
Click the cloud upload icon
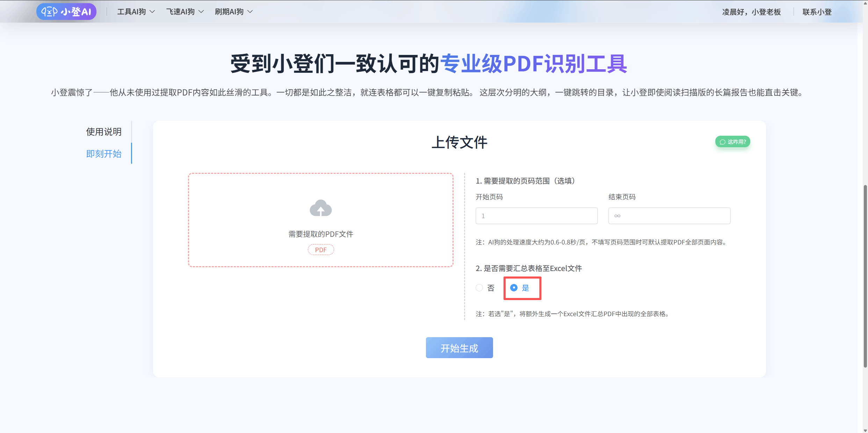[x=320, y=208]
